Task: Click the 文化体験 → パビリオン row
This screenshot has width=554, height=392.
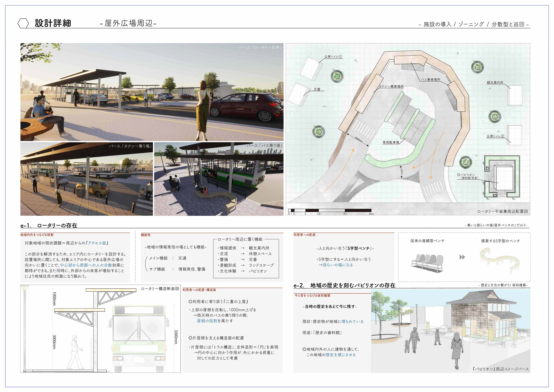Action: (242, 271)
